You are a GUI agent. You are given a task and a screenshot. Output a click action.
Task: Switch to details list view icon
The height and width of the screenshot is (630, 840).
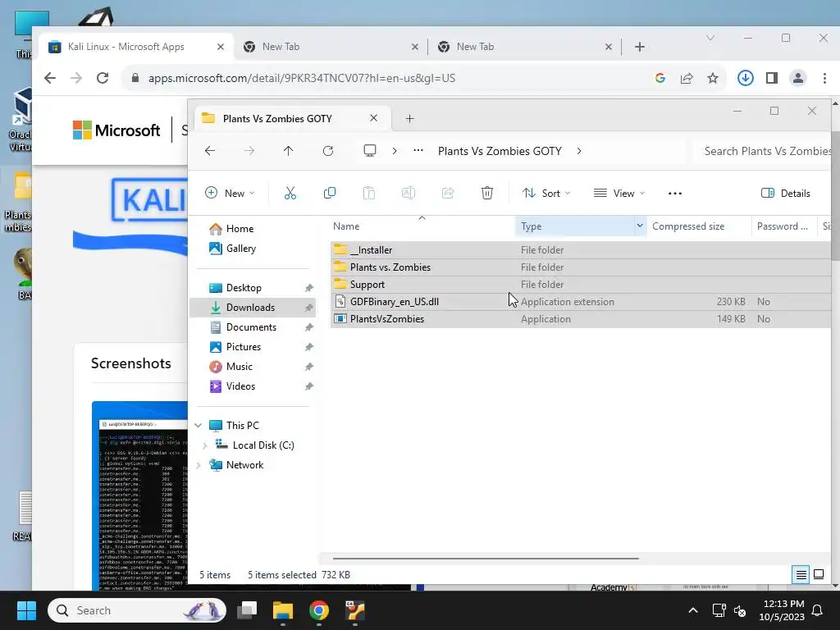click(x=801, y=575)
